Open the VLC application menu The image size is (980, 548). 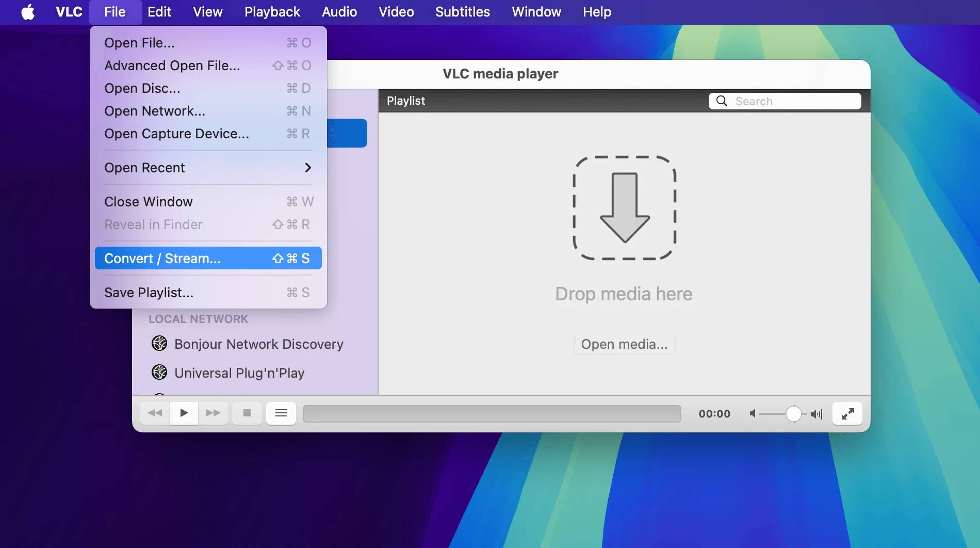pos(69,12)
